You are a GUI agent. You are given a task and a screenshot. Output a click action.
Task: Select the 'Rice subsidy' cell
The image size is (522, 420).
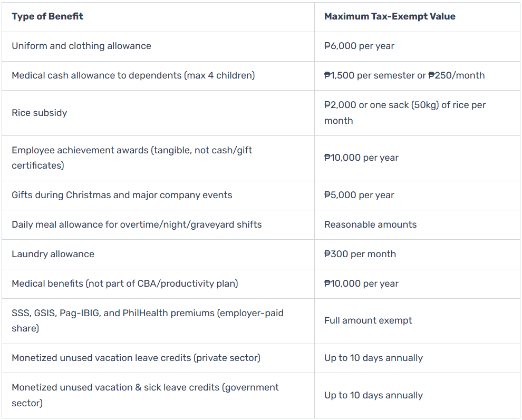click(x=40, y=113)
